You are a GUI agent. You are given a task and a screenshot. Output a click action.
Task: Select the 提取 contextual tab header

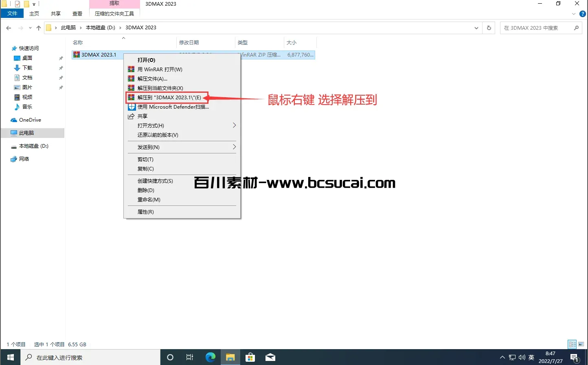tap(114, 3)
